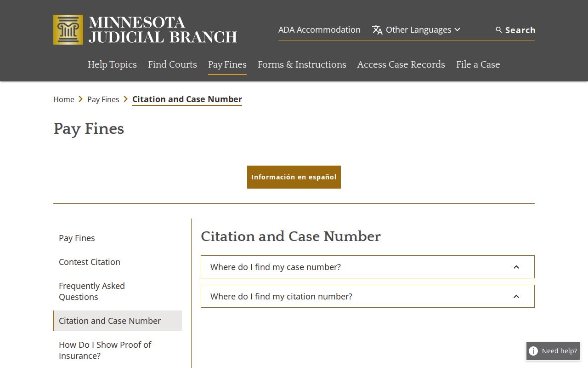
Task: Open Contest Citation in the sidebar
Action: 90,262
